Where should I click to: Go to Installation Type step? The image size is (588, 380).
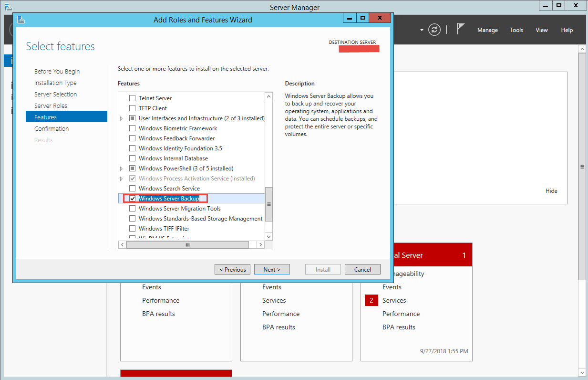coord(55,83)
